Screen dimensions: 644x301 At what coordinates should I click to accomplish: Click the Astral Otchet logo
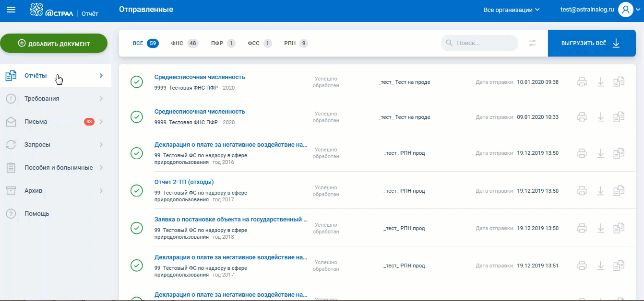64,10
